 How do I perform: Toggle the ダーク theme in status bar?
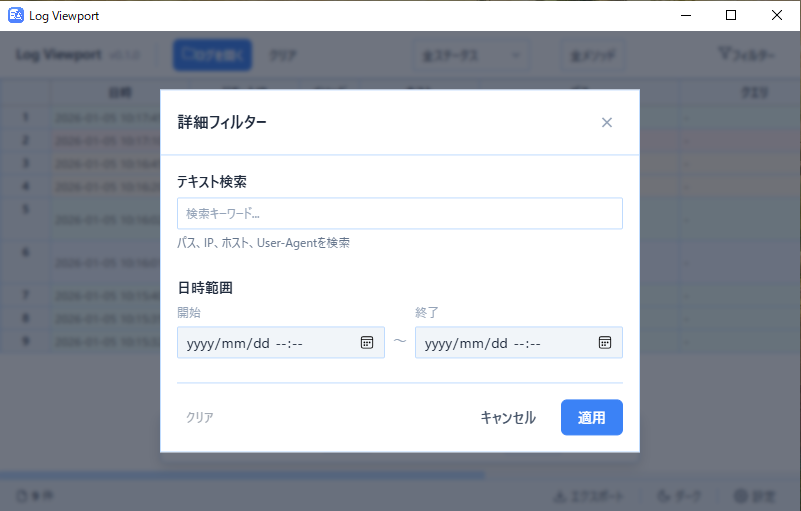665,496
